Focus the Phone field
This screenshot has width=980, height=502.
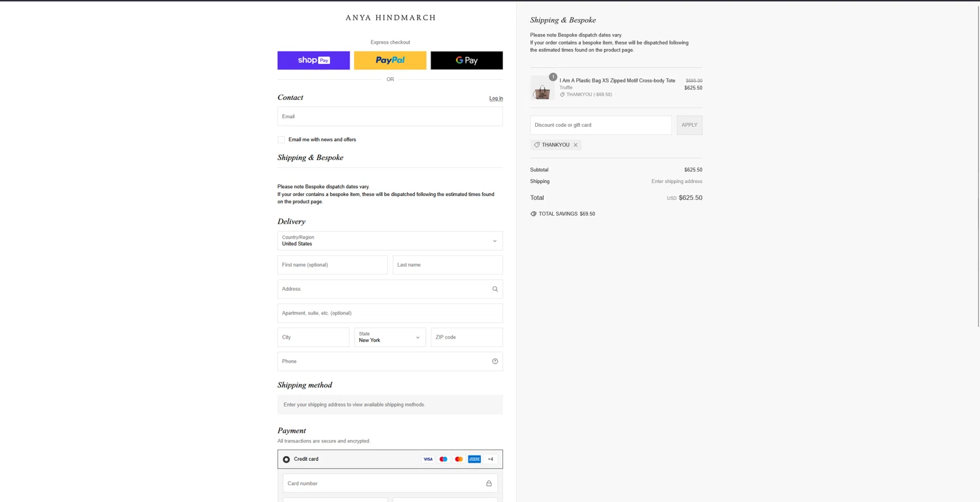(x=390, y=361)
